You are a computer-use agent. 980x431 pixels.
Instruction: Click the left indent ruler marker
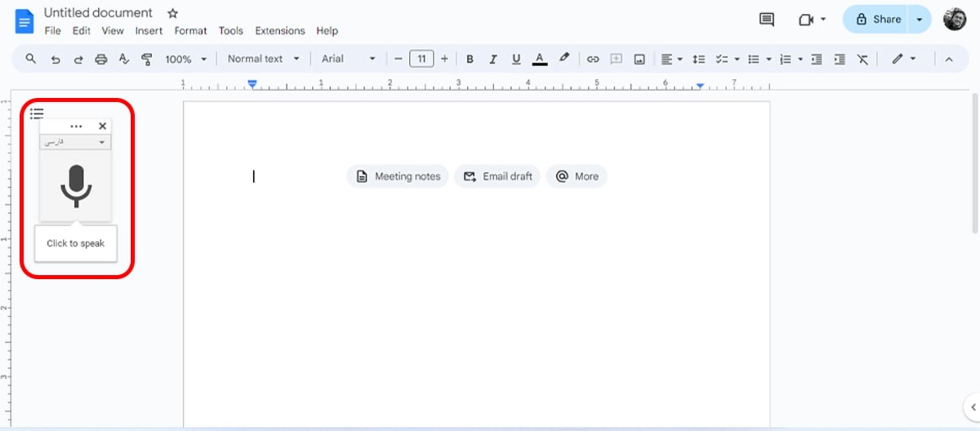point(252,84)
